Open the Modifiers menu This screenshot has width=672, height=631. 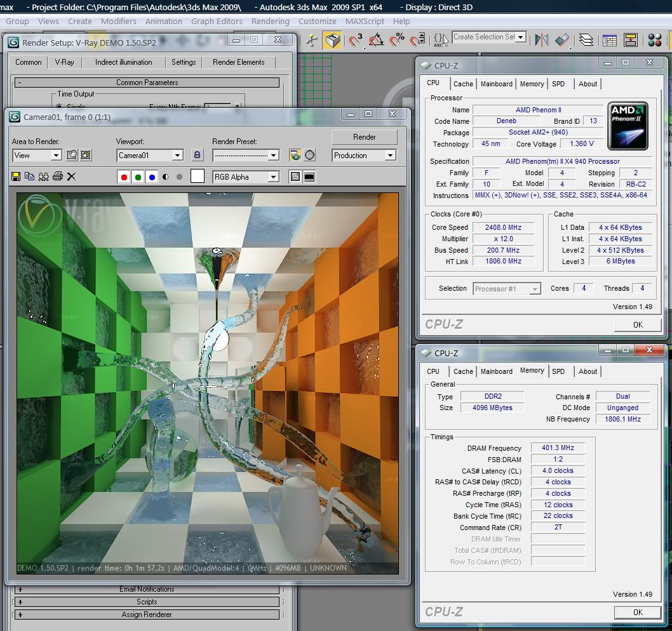(119, 21)
